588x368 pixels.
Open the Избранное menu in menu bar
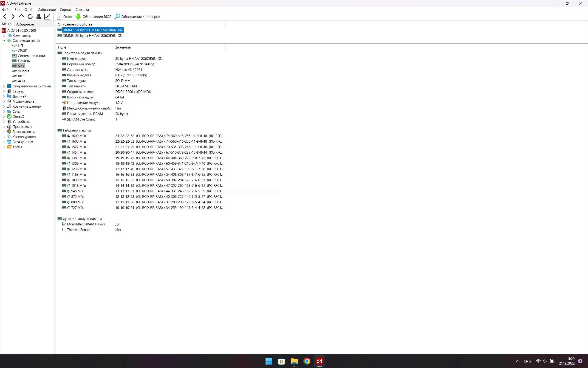(47, 9)
